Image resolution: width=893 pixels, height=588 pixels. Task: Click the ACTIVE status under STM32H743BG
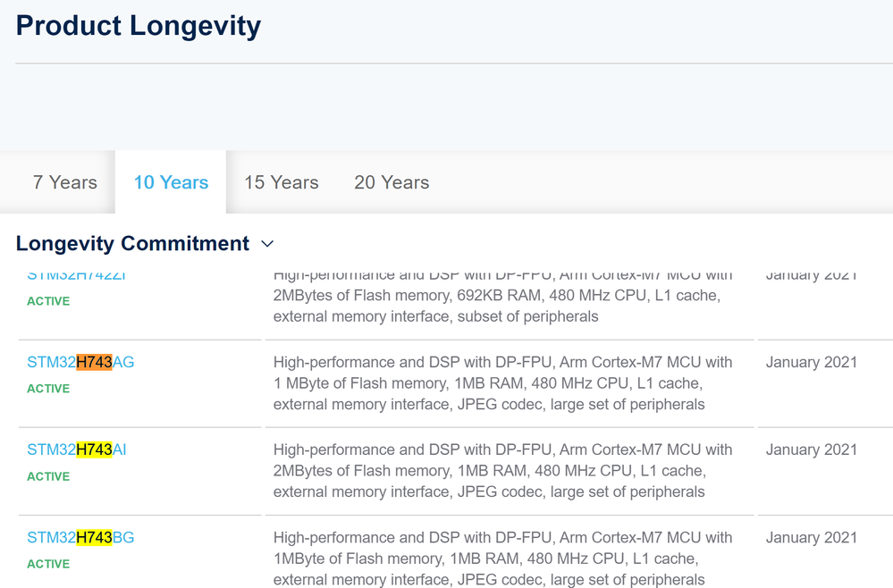48,564
